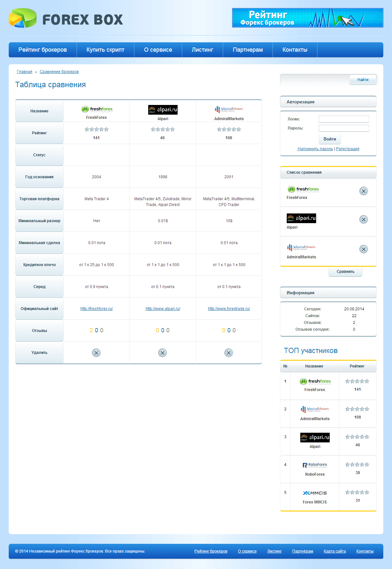Click the Войти login button

[x=330, y=139]
